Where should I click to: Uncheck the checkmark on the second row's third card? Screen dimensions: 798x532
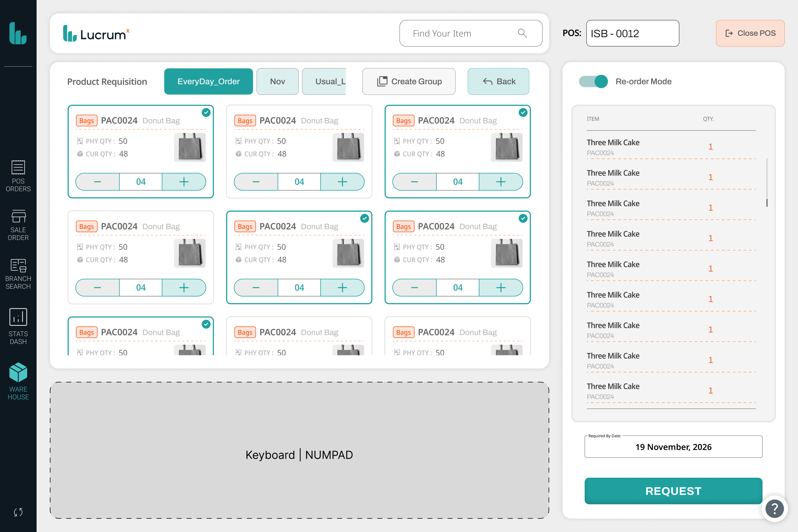523,218
